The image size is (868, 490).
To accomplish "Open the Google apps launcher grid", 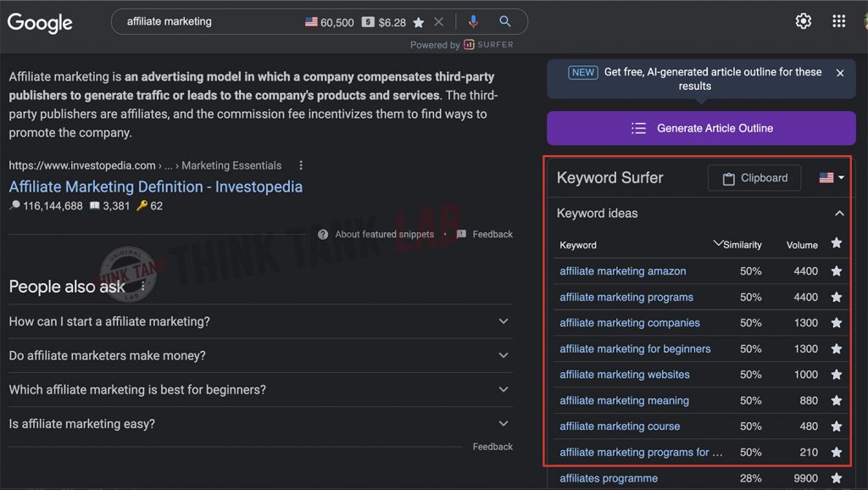I will pyautogui.click(x=838, y=20).
